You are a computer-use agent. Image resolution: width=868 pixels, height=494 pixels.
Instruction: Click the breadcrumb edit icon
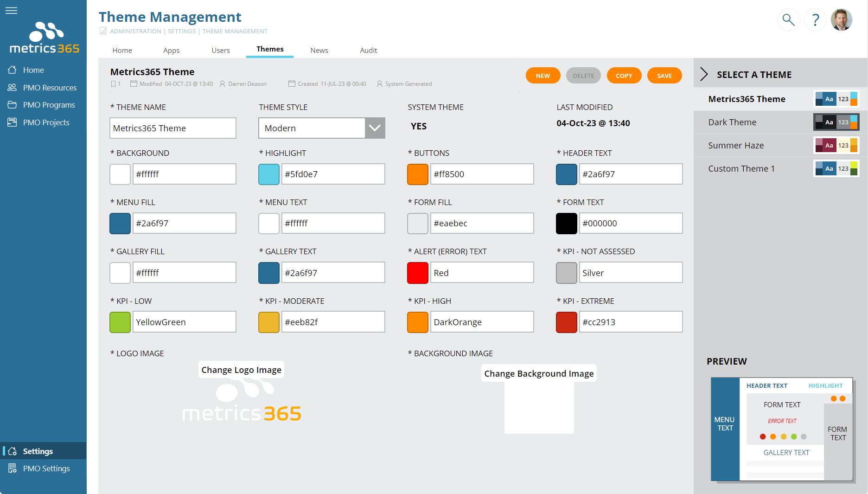pyautogui.click(x=103, y=31)
